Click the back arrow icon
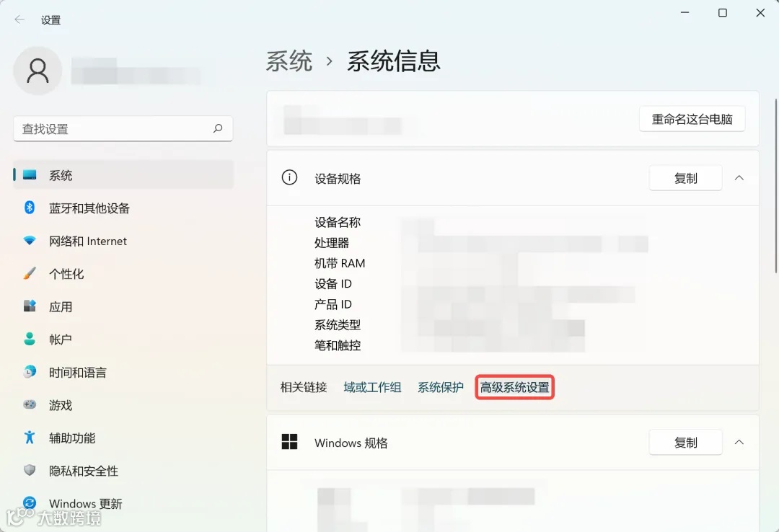Screen dimensions: 779x532 (x=19, y=19)
